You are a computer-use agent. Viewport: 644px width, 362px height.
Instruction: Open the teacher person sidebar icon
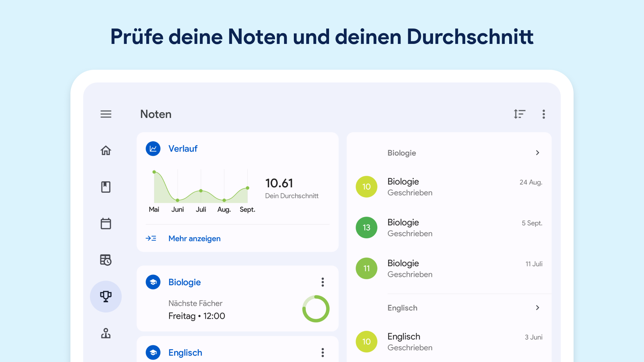point(106,333)
